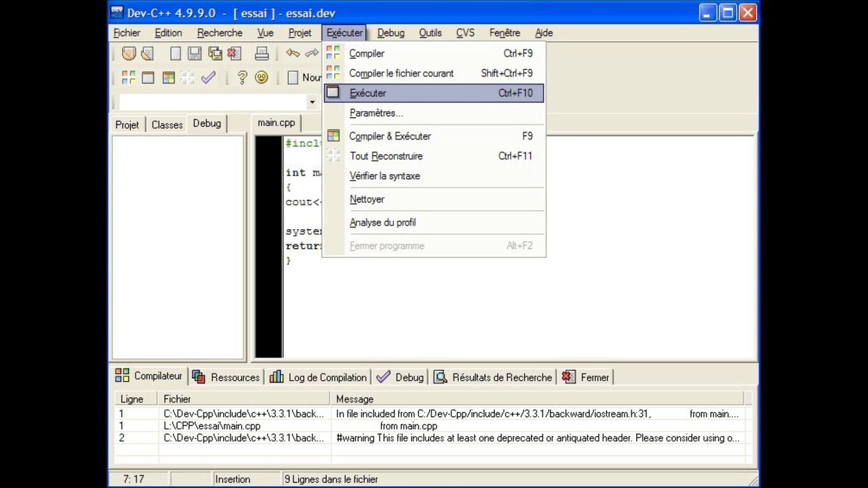This screenshot has width=868, height=488.
Task: Click the yellow smiley About icon
Action: [262, 78]
